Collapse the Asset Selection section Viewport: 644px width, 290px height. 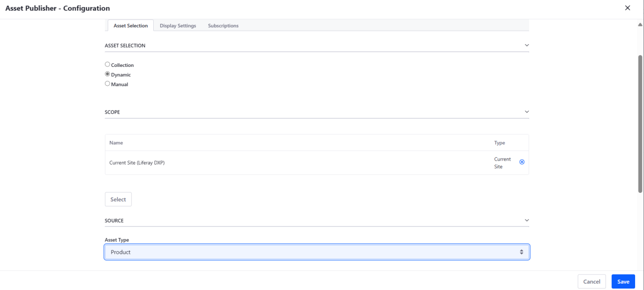pyautogui.click(x=527, y=45)
